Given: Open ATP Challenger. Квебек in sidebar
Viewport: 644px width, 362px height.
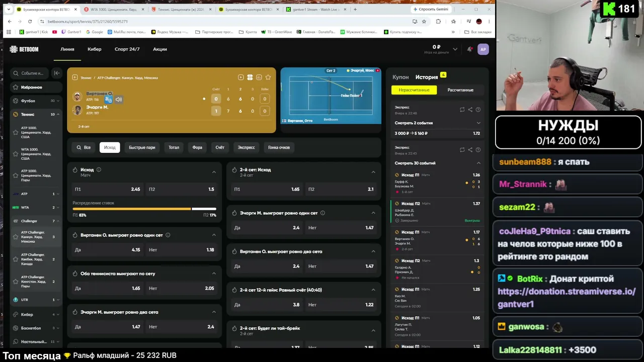Looking at the screenshot, I should (36, 259).
